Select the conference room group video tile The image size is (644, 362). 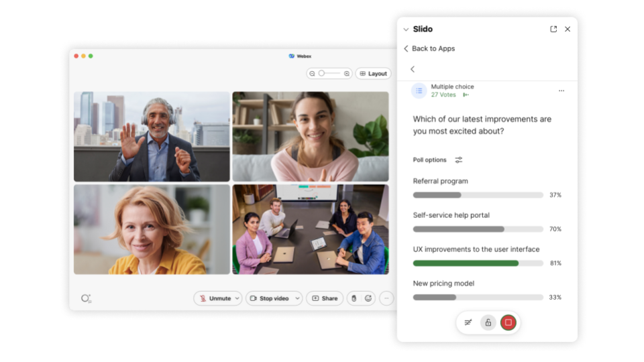tap(311, 229)
